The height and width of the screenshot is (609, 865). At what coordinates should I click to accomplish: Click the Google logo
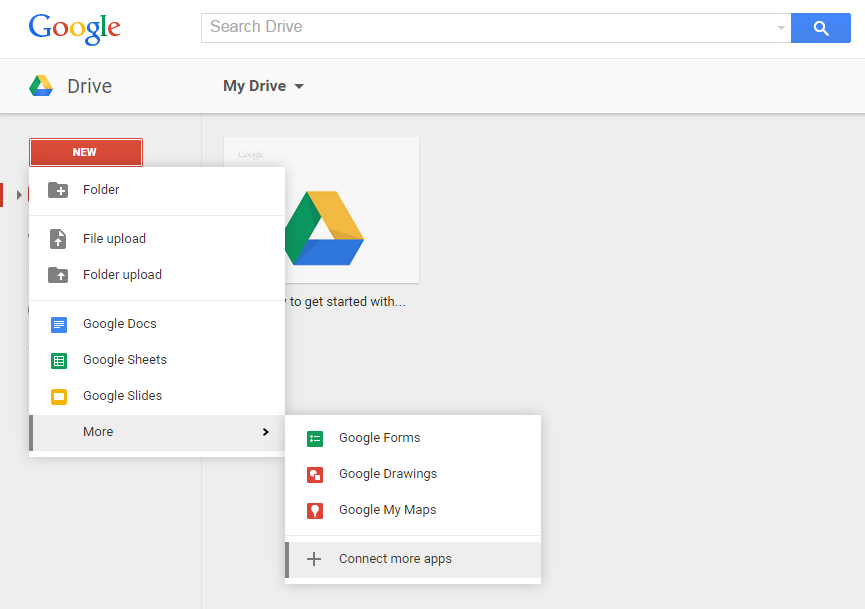[74, 28]
